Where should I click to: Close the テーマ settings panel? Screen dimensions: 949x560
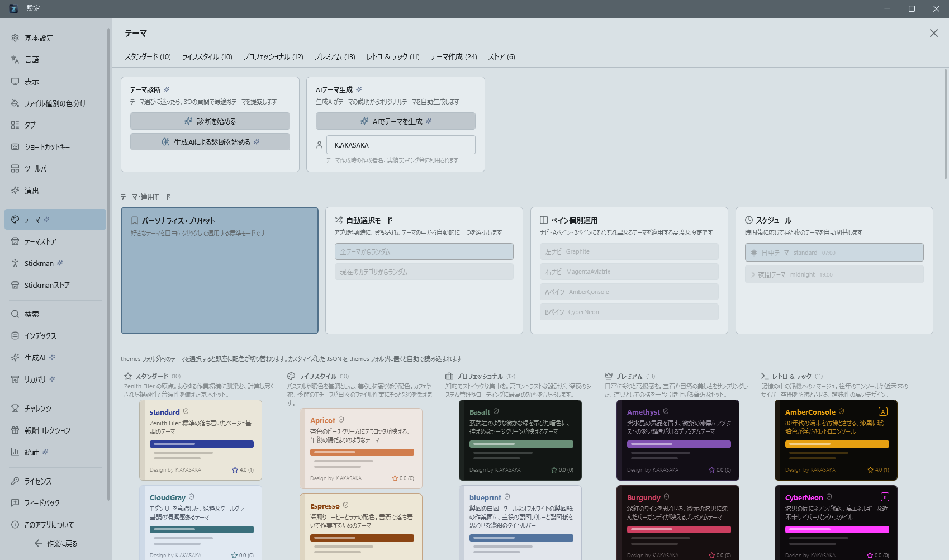click(934, 33)
